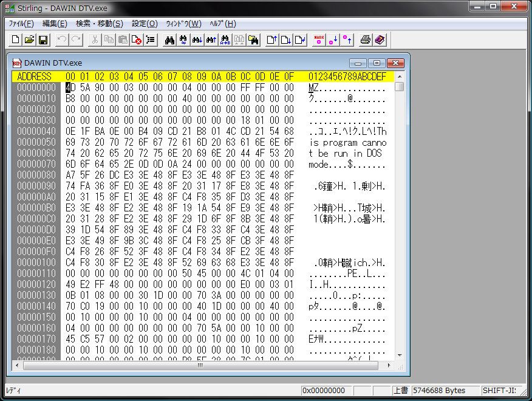Delete with red X page icon

point(137,40)
